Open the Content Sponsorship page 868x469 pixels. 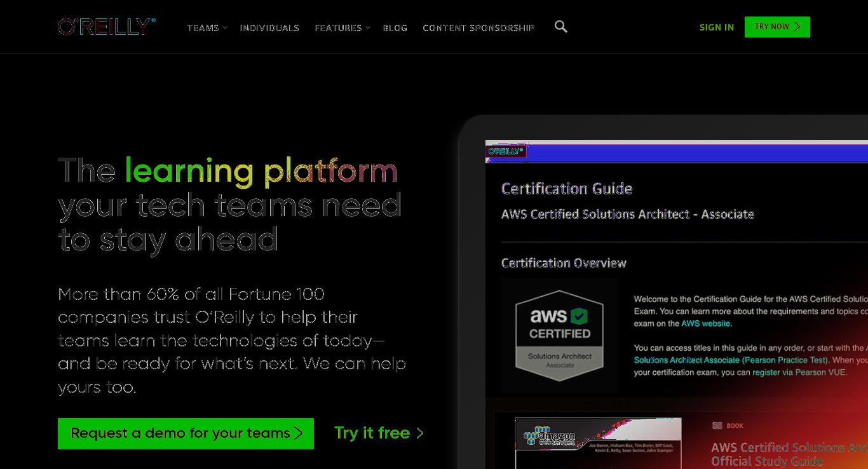(478, 28)
